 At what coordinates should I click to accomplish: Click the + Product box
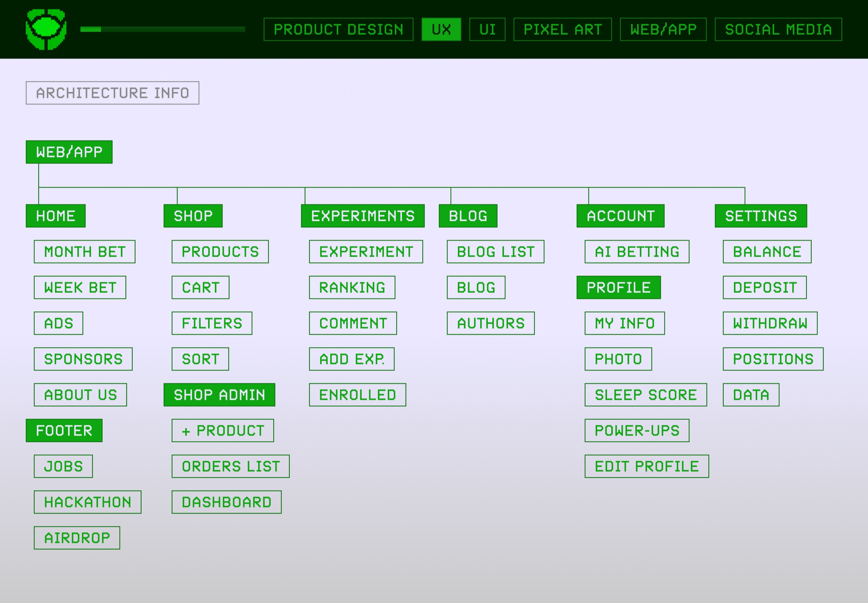[x=223, y=430]
